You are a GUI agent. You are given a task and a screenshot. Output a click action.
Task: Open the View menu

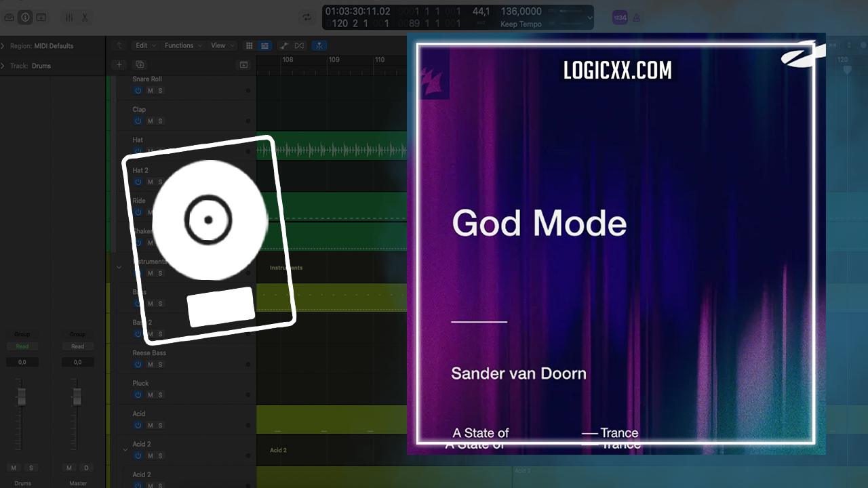(x=222, y=45)
